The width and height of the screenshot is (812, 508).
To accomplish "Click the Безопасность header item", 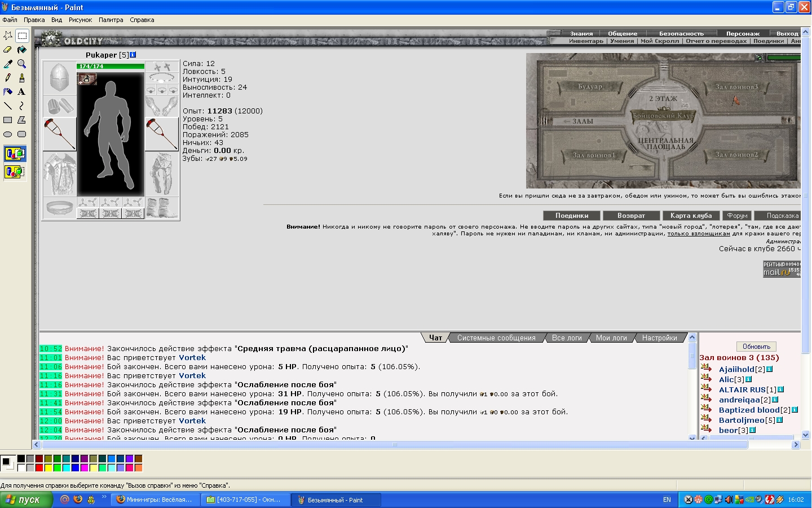I will tap(681, 33).
